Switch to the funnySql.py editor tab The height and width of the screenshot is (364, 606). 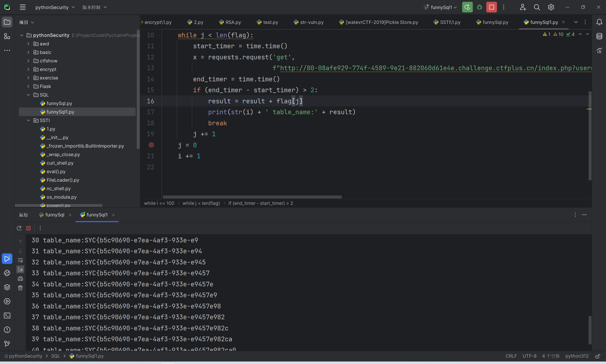(x=492, y=22)
